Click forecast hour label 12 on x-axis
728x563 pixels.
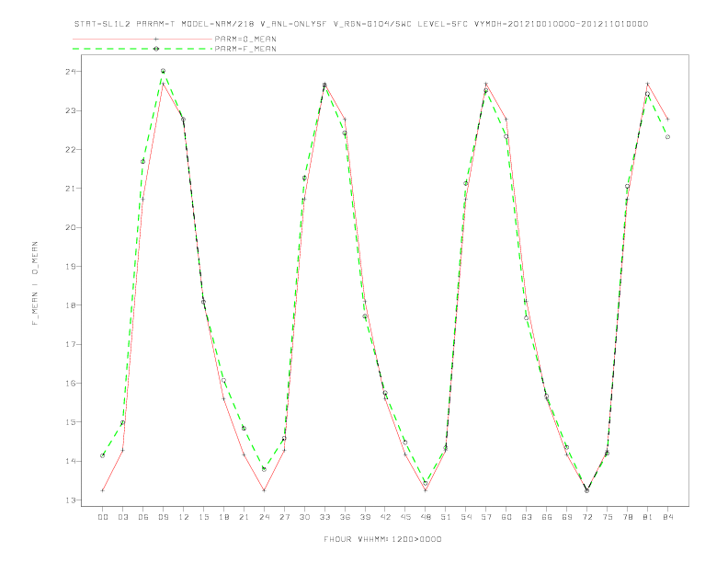[184, 517]
